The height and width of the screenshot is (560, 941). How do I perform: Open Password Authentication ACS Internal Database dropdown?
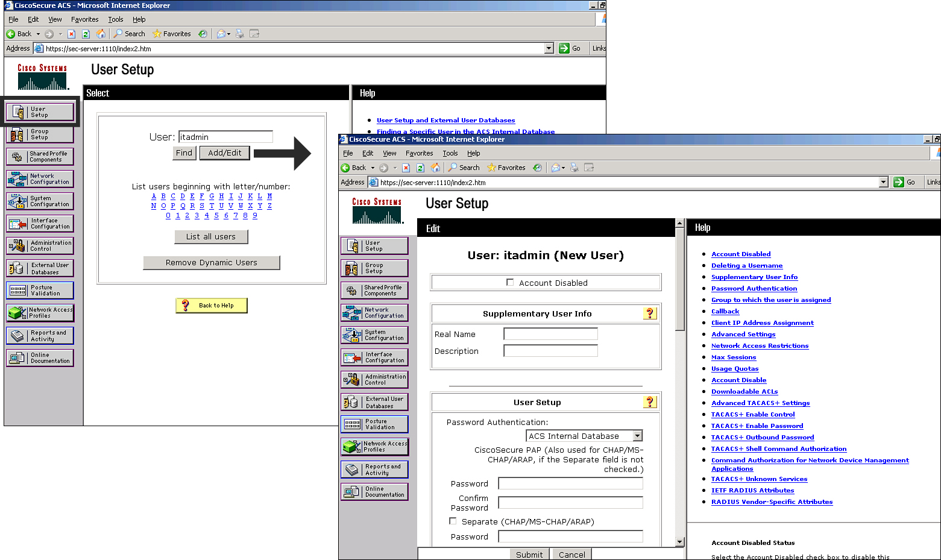tap(638, 436)
